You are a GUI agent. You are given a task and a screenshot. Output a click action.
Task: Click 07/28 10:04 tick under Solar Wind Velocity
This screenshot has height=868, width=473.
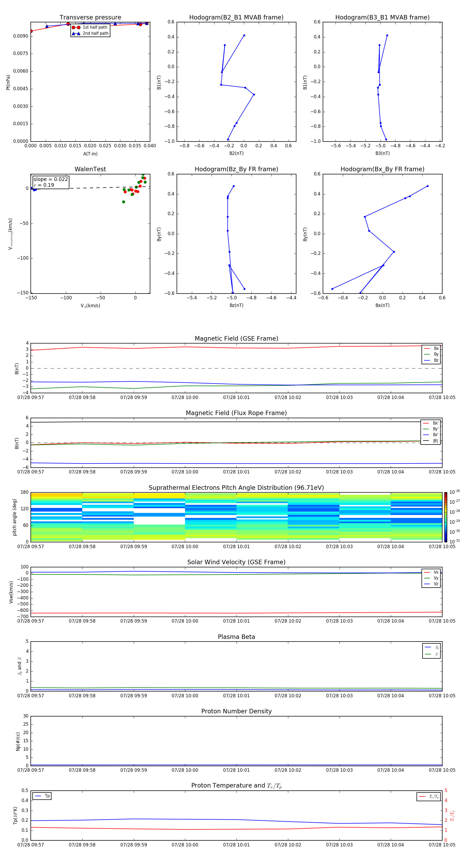click(390, 621)
